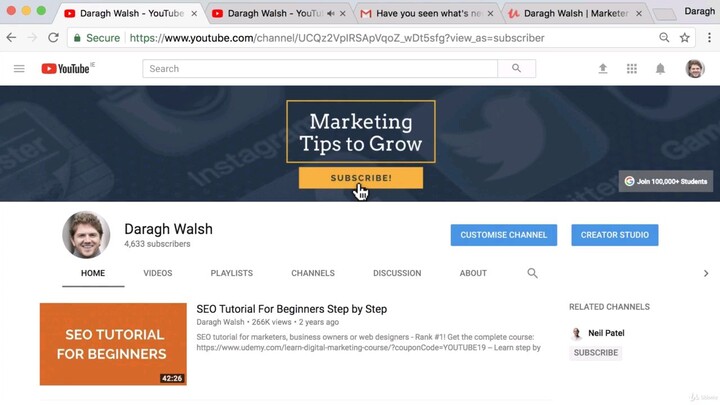Open the Neil Patel related channel
720x405 pixels.
pyautogui.click(x=606, y=333)
